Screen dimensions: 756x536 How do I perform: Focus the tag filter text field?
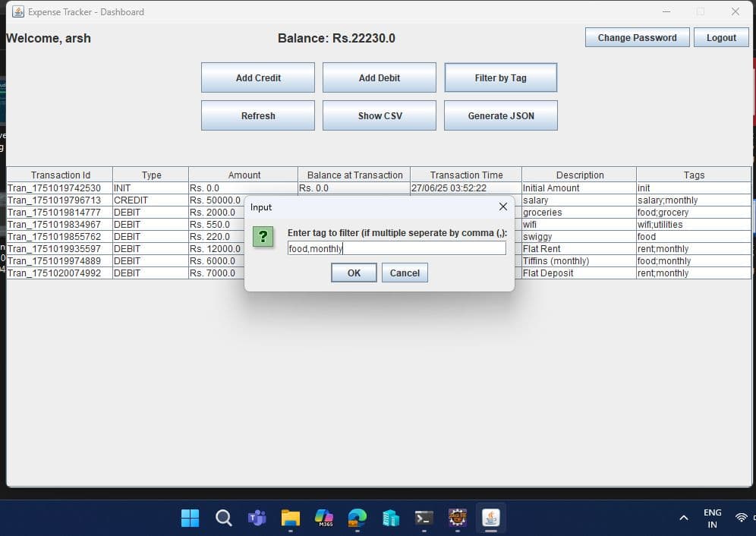click(x=396, y=248)
